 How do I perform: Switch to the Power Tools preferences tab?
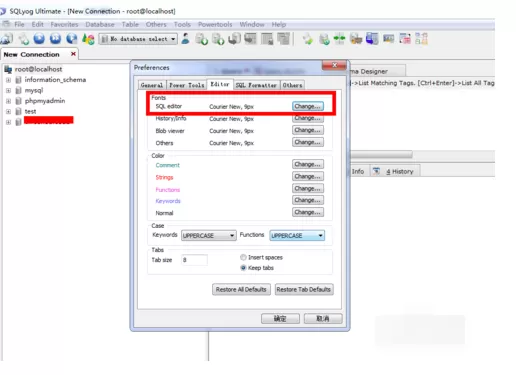coord(187,85)
